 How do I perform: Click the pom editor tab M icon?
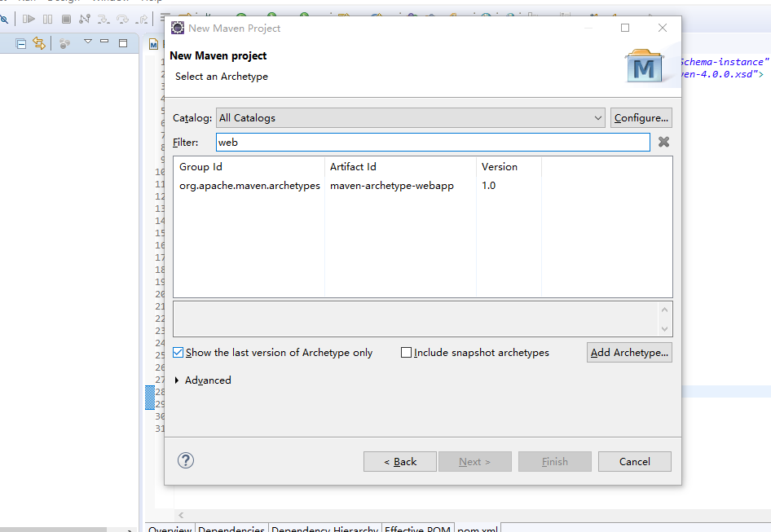[153, 44]
